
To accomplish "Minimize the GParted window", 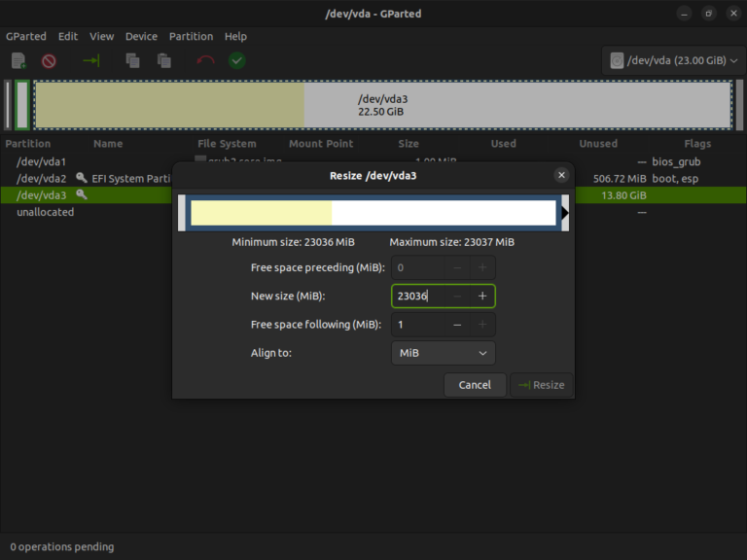I will click(684, 14).
